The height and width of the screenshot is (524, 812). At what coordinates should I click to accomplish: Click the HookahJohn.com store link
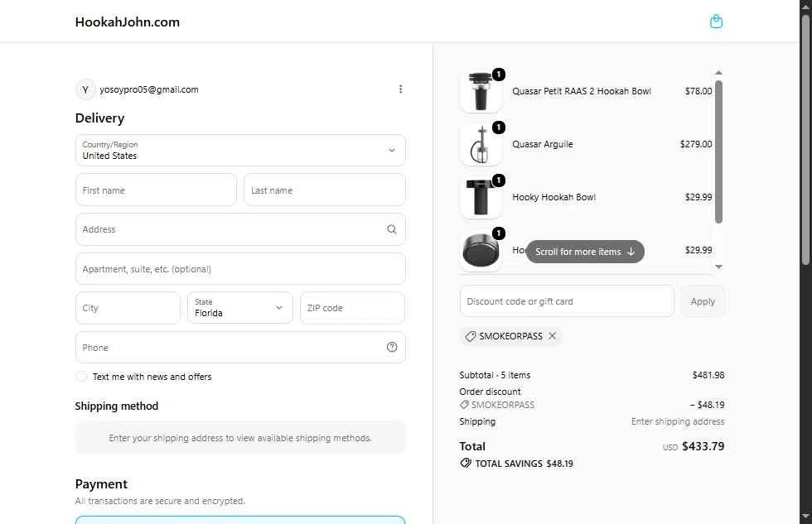point(128,22)
